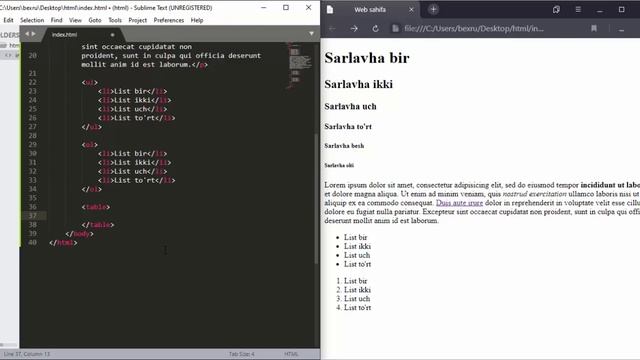640x360 pixels.
Task: Click the opening ol tag on line 29
Action: [x=89, y=145]
